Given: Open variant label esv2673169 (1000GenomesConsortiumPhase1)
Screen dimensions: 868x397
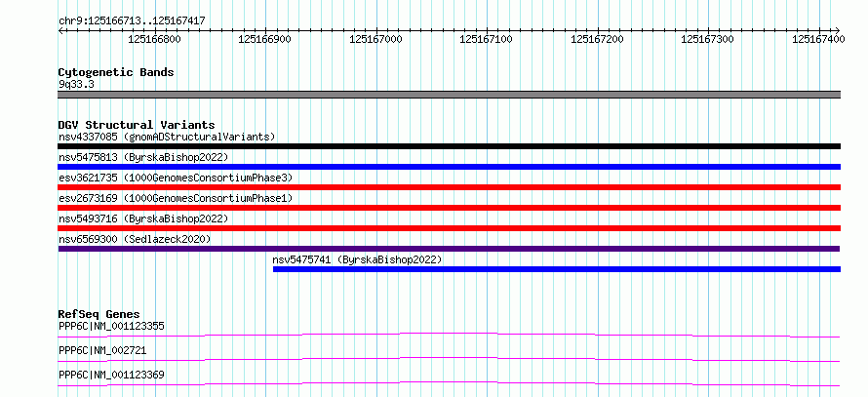Looking at the screenshot, I should (x=176, y=198).
